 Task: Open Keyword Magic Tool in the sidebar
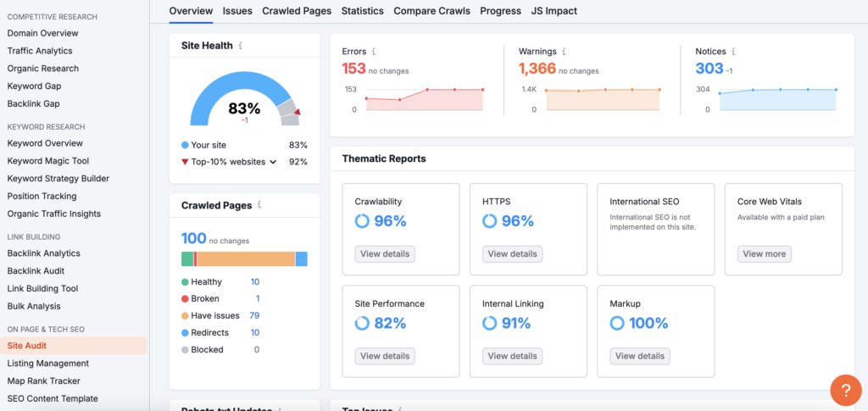point(48,161)
